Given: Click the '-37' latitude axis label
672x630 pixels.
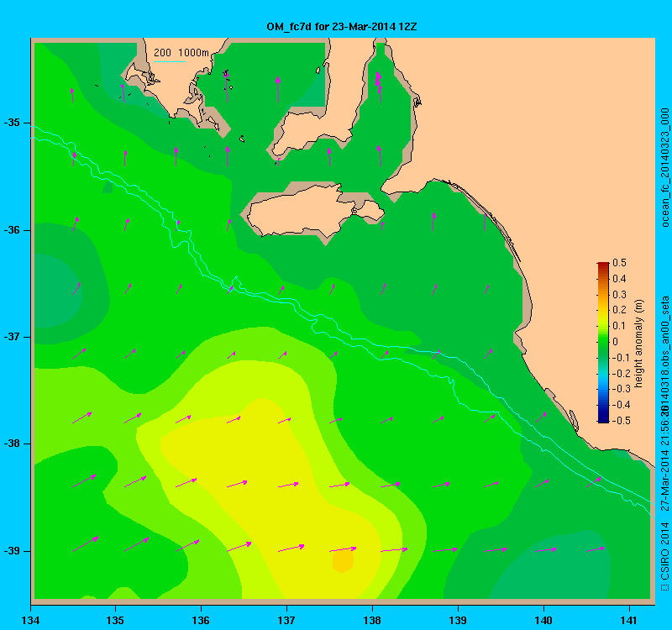Looking at the screenshot, I should (12, 337).
